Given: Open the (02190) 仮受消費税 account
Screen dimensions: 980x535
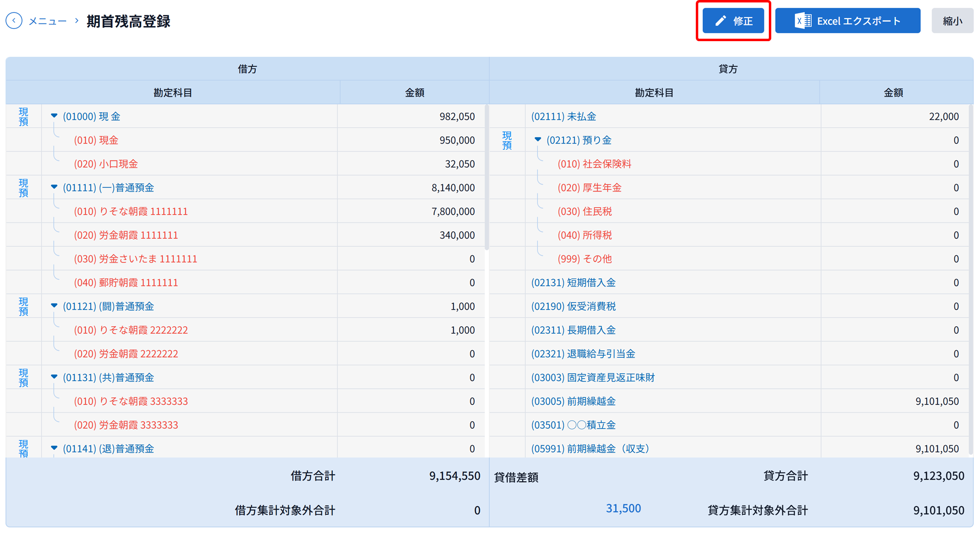Looking at the screenshot, I should [x=574, y=306].
